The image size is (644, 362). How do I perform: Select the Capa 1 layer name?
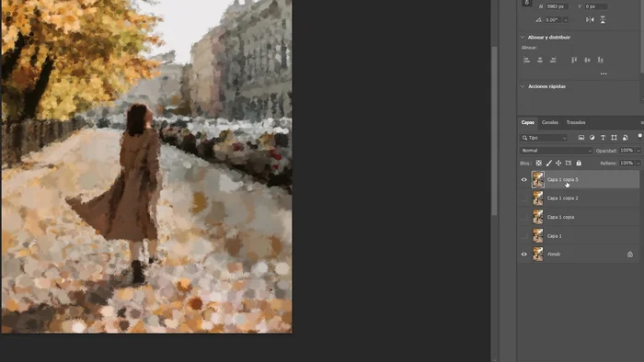554,236
